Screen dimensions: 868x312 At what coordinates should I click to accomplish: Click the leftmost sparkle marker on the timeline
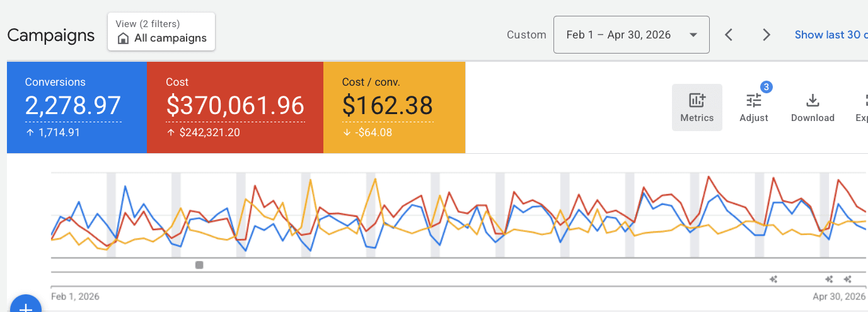coord(773,279)
